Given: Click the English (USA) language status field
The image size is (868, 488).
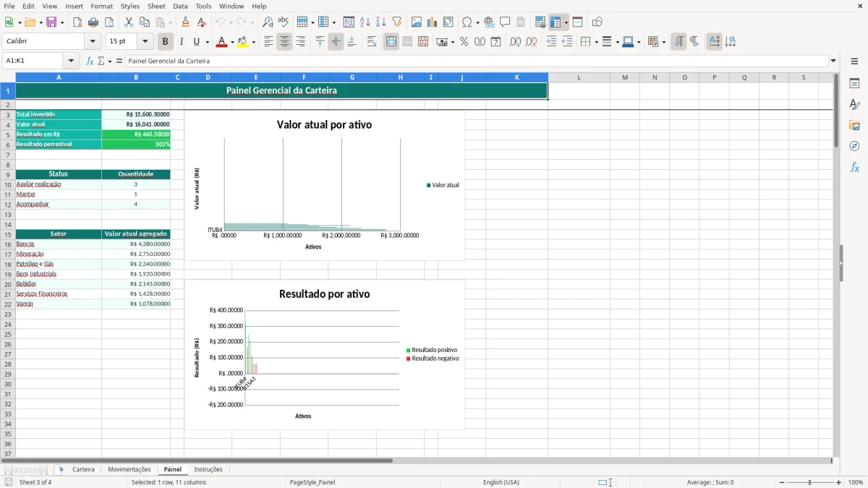Looking at the screenshot, I should [501, 482].
